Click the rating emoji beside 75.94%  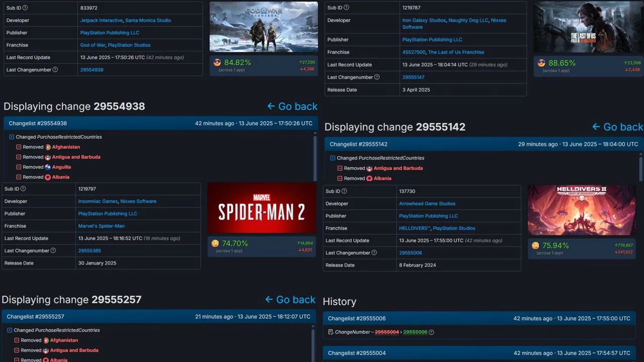tap(536, 246)
